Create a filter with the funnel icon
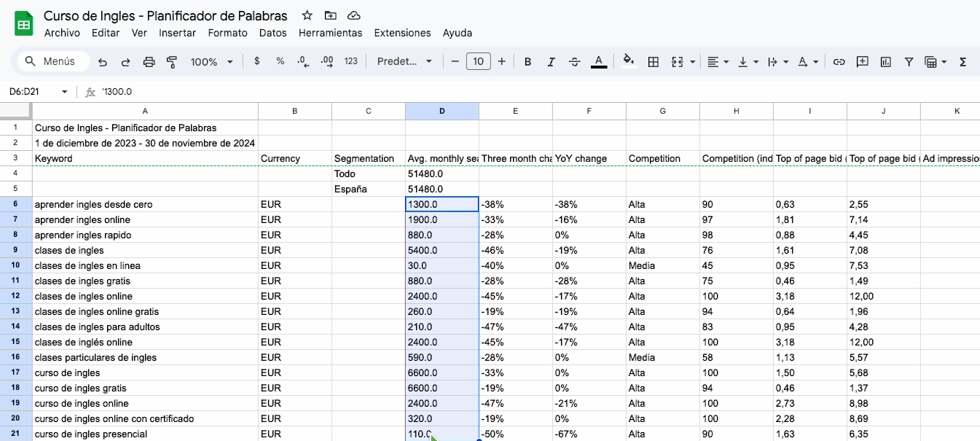Screen dimensions: 980x441 [909, 62]
